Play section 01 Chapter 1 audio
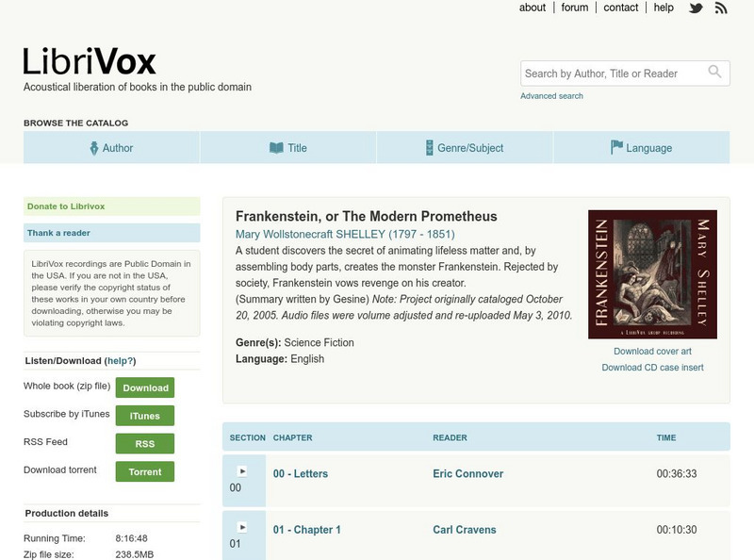Screen dimensions: 754x560 [x=241, y=527]
